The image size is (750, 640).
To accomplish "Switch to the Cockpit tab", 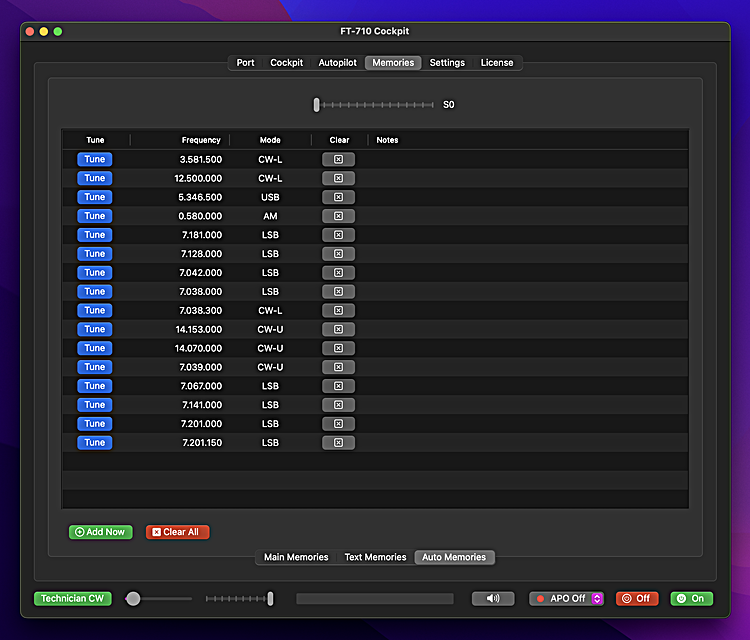I will pyautogui.click(x=287, y=63).
